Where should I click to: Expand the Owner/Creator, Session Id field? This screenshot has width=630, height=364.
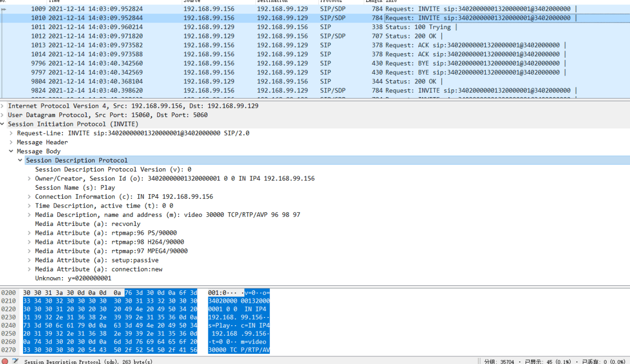(x=30, y=178)
